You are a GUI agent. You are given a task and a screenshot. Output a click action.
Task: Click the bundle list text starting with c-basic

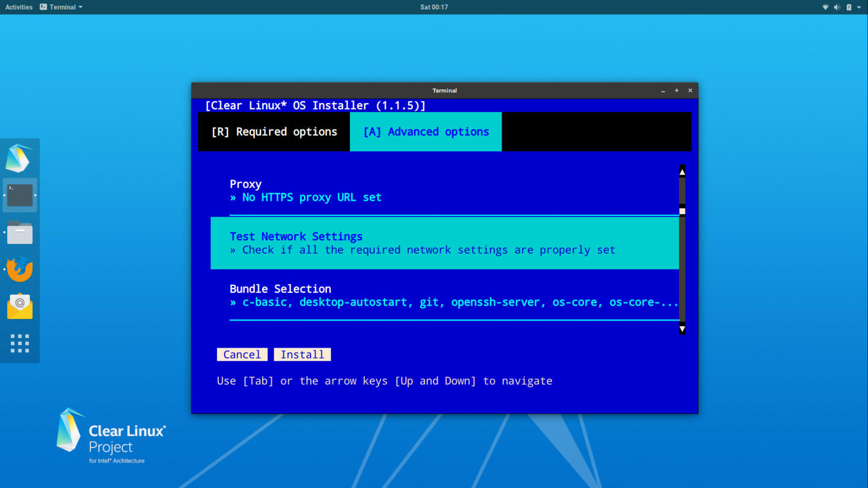tap(461, 302)
